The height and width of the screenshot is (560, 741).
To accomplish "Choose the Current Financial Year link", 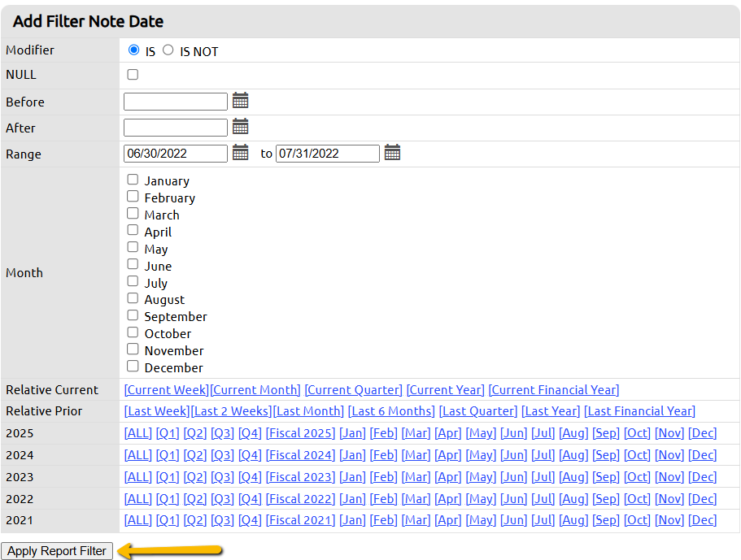I will (554, 390).
